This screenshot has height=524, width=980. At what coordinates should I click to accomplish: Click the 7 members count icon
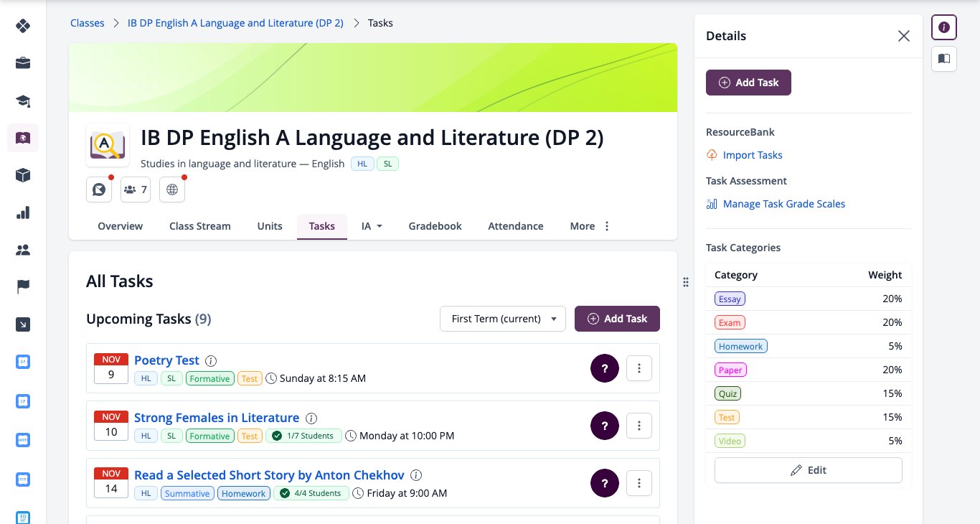(136, 190)
